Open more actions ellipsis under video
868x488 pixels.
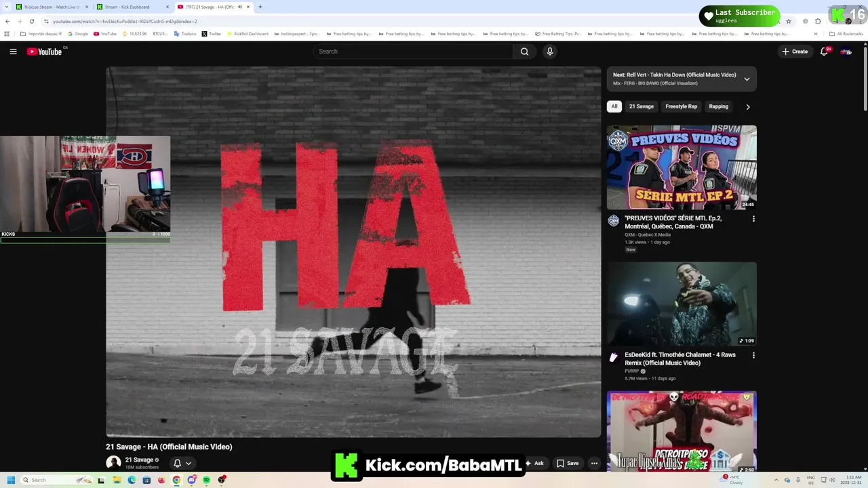point(594,464)
